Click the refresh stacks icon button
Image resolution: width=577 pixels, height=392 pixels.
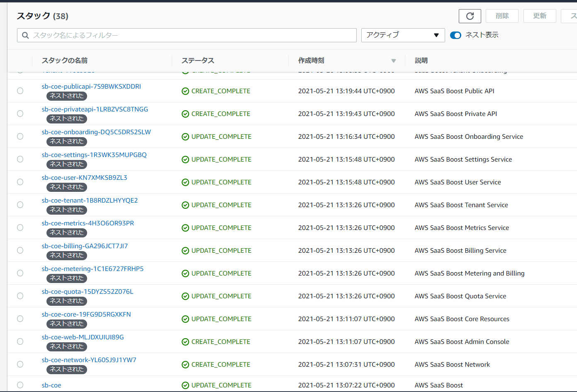470,16
